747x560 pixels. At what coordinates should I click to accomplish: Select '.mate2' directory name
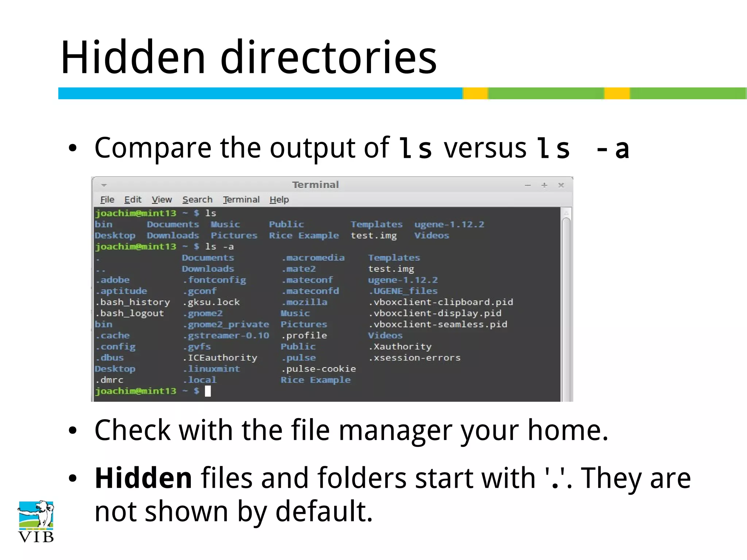click(x=298, y=269)
